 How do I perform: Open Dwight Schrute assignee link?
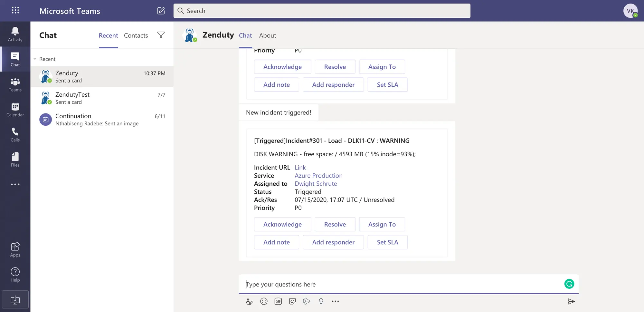[x=316, y=184]
